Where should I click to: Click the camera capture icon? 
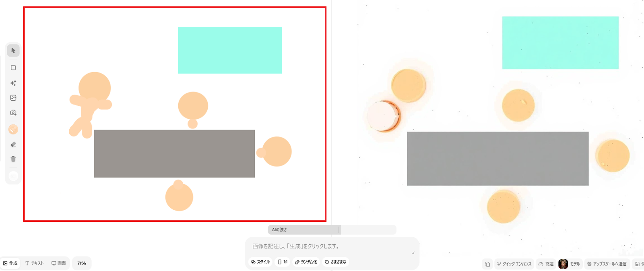point(13,113)
